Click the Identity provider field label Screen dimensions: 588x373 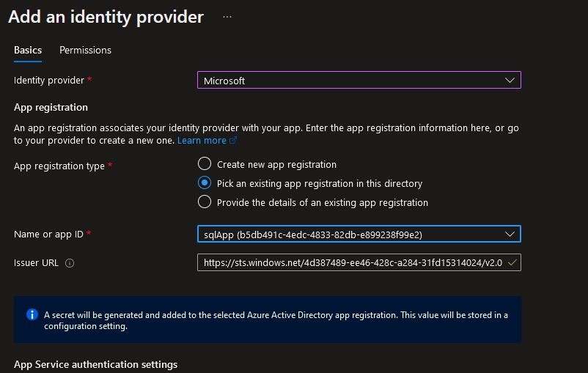48,80
